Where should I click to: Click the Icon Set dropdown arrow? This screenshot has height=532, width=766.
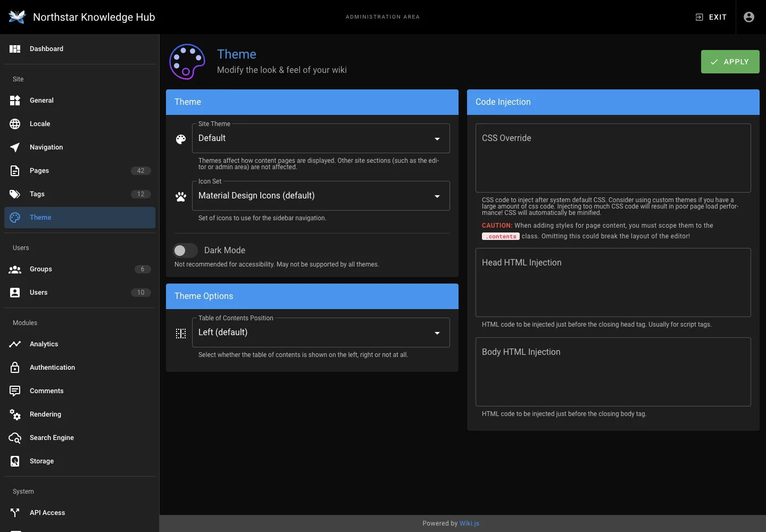[x=437, y=196]
